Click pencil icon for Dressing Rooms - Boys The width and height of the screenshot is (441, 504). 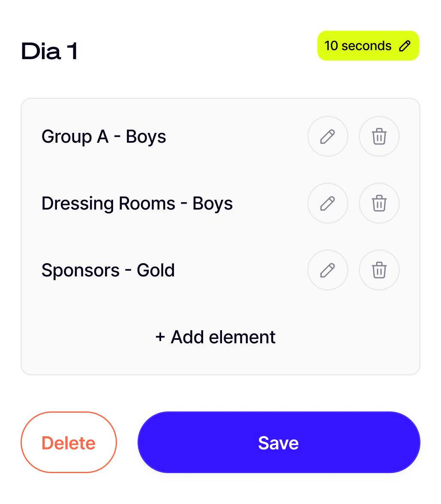click(328, 204)
